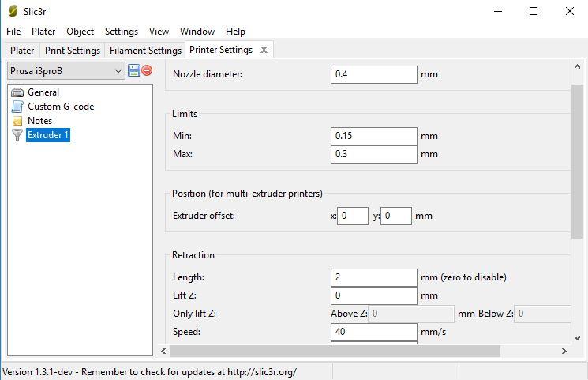The image size is (588, 380).
Task: Click the Max layer height limit field
Action: (x=373, y=154)
